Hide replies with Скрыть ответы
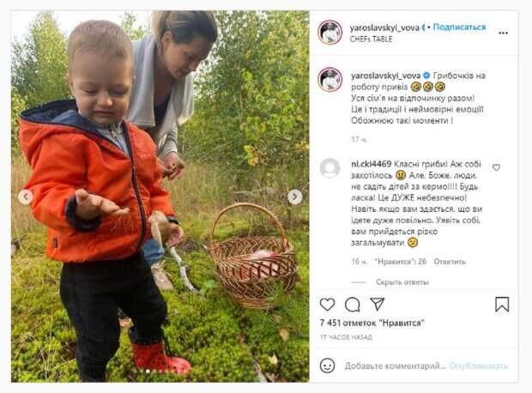Image resolution: width=532 pixels, height=393 pixels. (402, 282)
